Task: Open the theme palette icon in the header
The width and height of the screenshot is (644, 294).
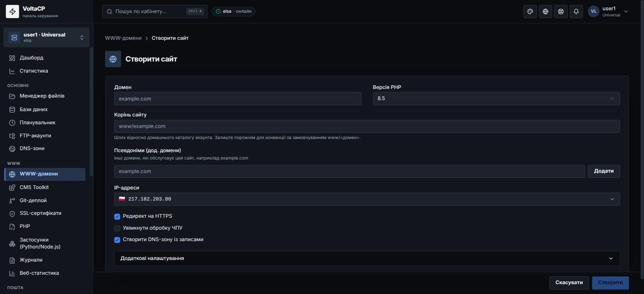Action: pyautogui.click(x=530, y=11)
